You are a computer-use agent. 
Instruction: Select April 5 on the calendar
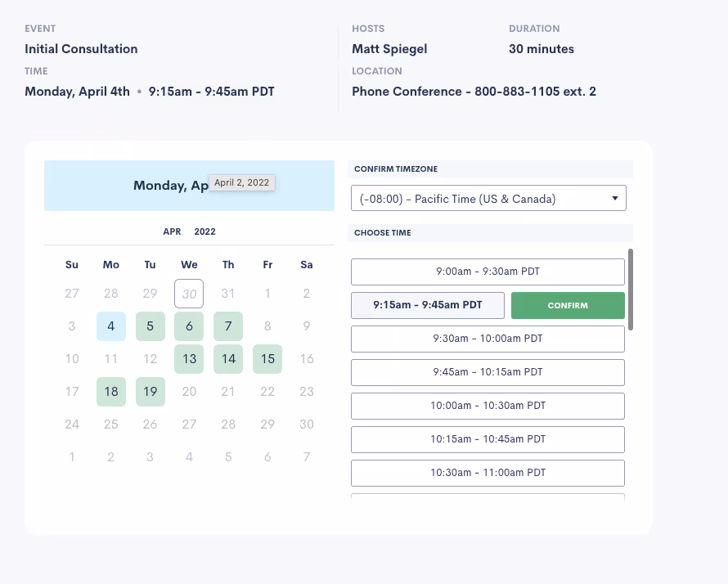pyautogui.click(x=150, y=326)
